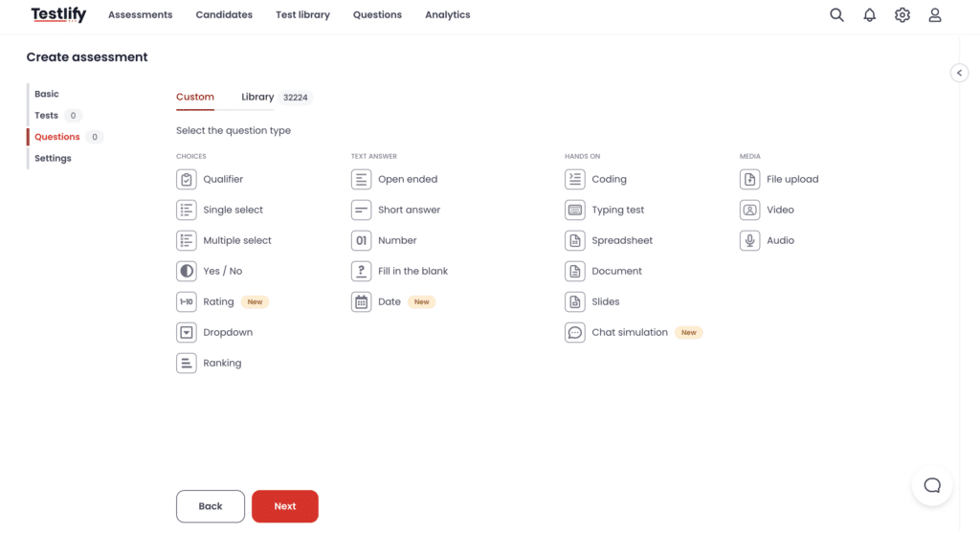Choose the Spreadsheet file icon
Screen dimensions: 980x533
[575, 240]
